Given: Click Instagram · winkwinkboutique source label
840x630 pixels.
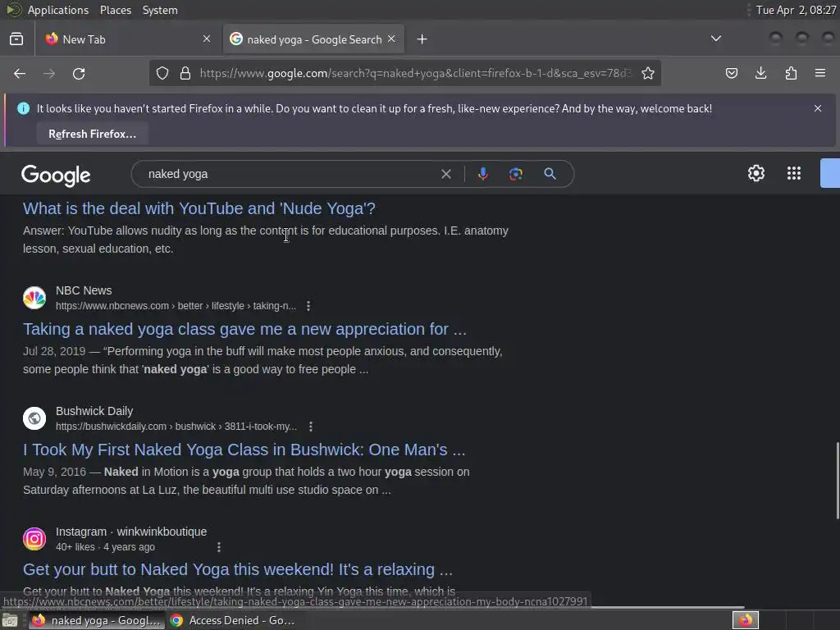Looking at the screenshot, I should pyautogui.click(x=131, y=532).
